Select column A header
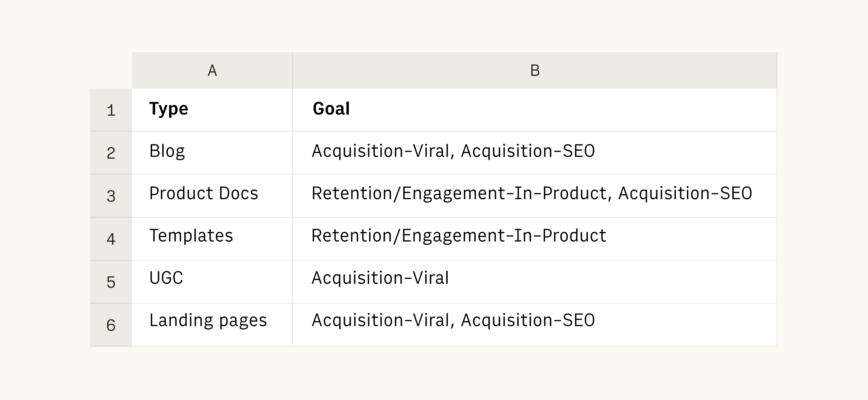 (212, 71)
